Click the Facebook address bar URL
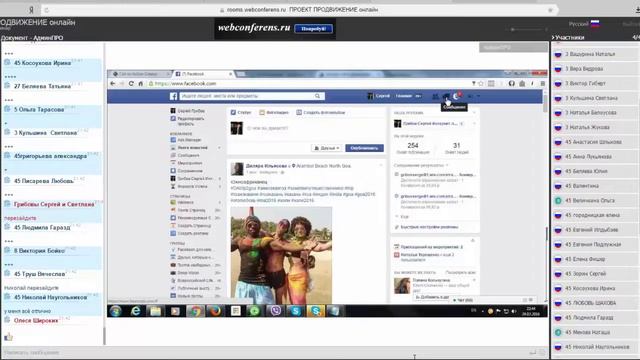The height and width of the screenshot is (360, 640). point(186,84)
